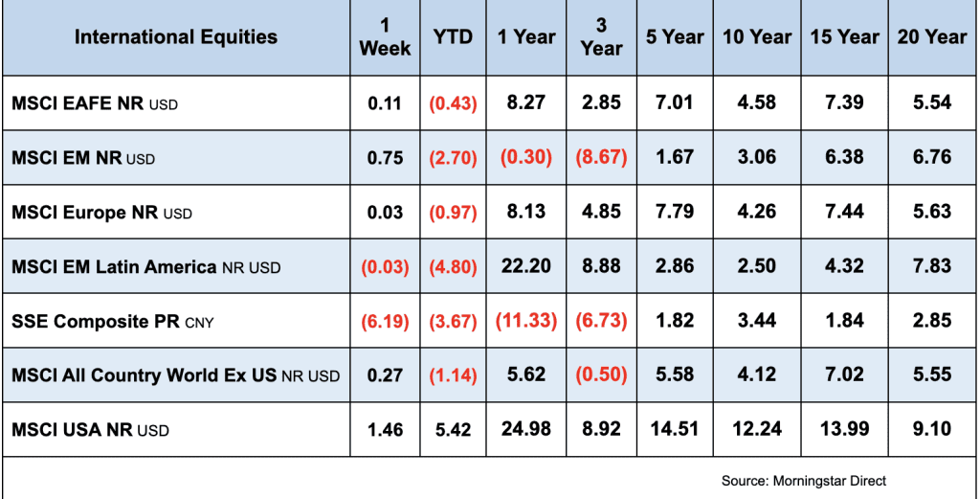Select the 15 Year column header

tap(844, 37)
